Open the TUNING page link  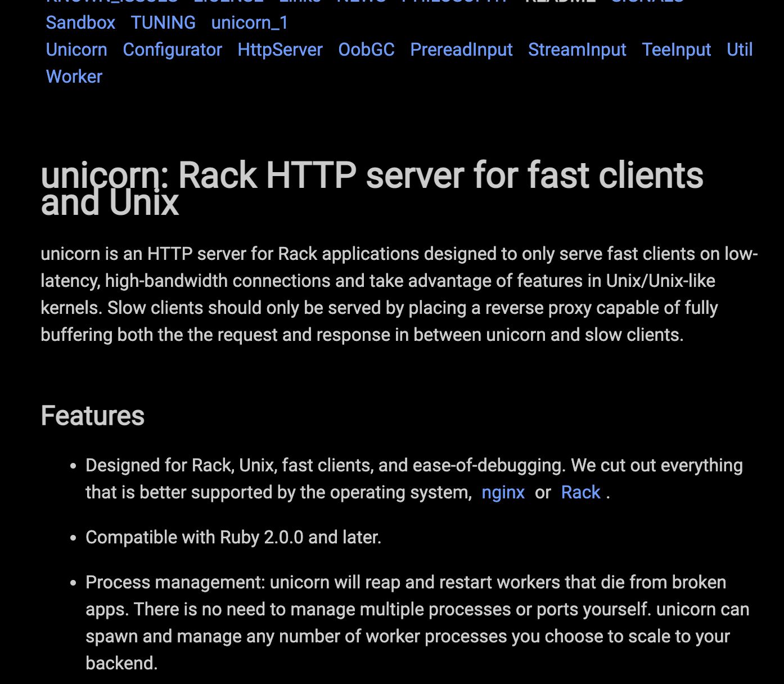163,22
